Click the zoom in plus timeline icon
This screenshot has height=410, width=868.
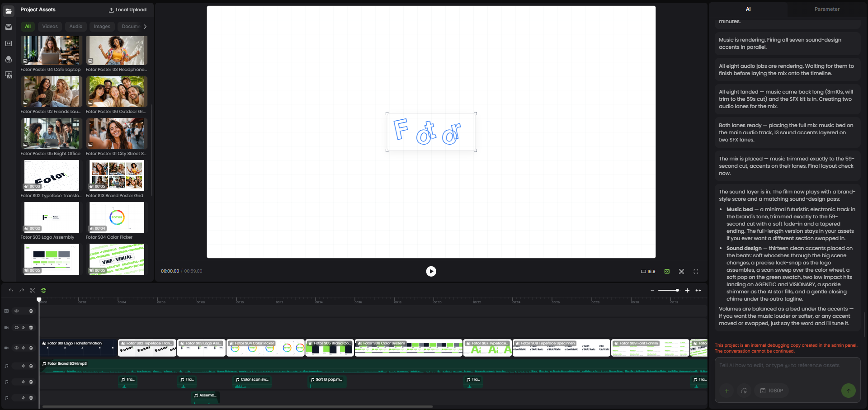(x=687, y=290)
